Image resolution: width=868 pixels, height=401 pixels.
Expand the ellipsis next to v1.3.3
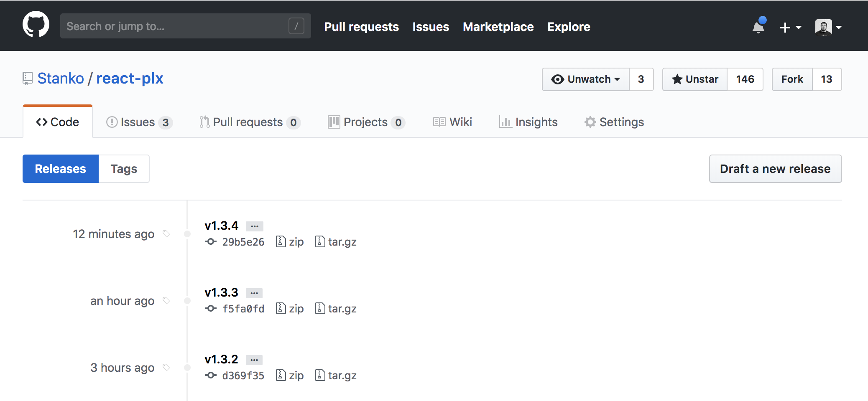(x=254, y=293)
